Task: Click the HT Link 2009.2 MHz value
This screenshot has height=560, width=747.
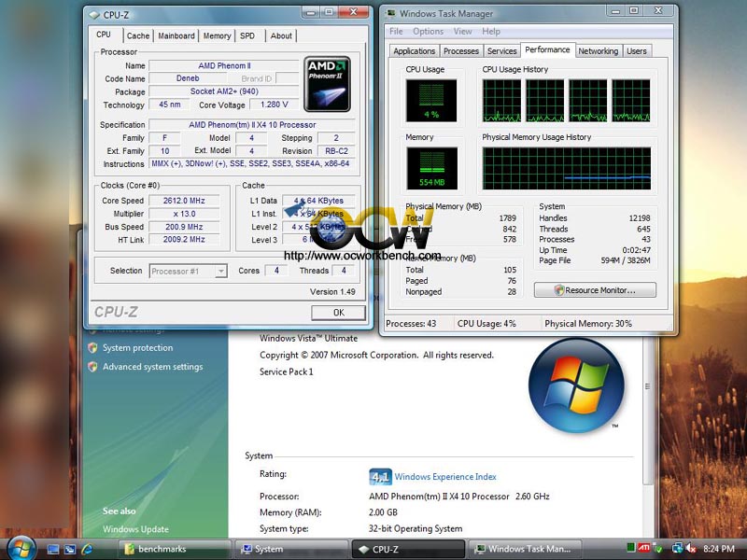Action: click(184, 240)
